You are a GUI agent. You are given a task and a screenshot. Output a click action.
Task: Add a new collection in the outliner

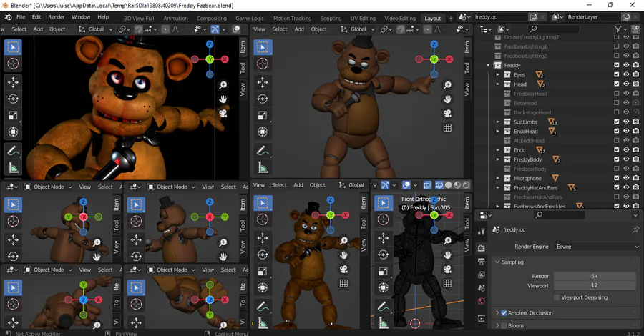[636, 29]
